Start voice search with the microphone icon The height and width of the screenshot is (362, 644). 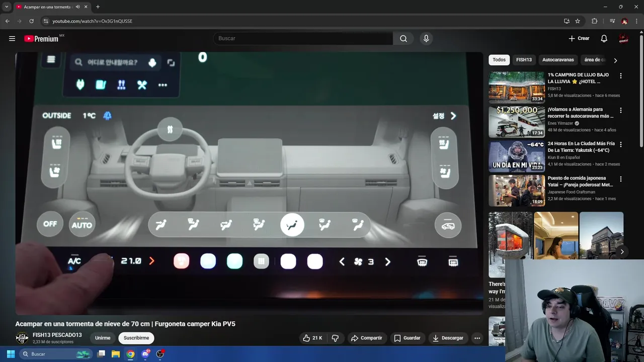point(426,39)
